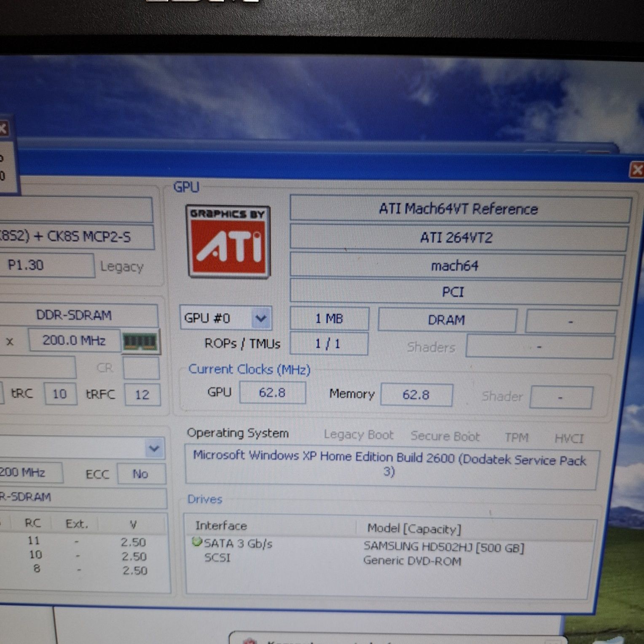Click the P1.30 BIOS version field

click(x=46, y=265)
